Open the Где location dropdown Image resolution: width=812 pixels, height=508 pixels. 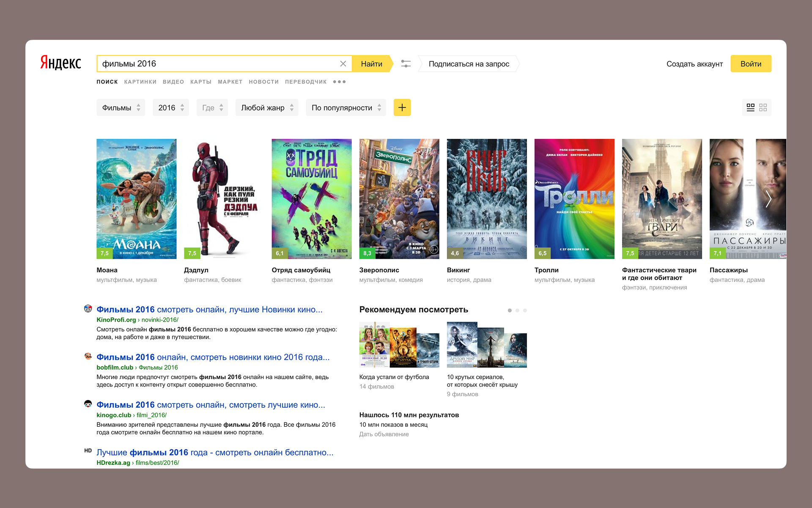coord(212,108)
